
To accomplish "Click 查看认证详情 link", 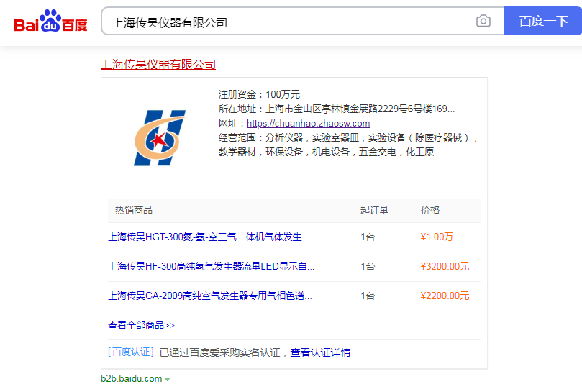I will [320, 352].
